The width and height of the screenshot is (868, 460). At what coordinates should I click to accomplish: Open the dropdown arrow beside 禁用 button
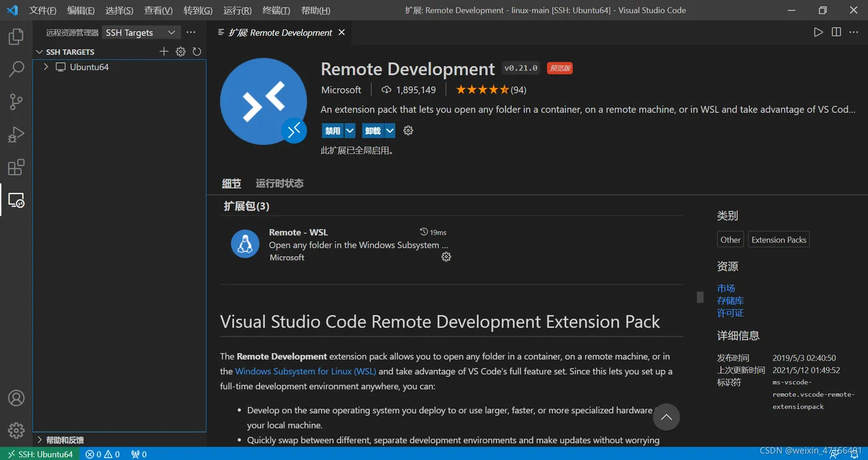[350, 131]
